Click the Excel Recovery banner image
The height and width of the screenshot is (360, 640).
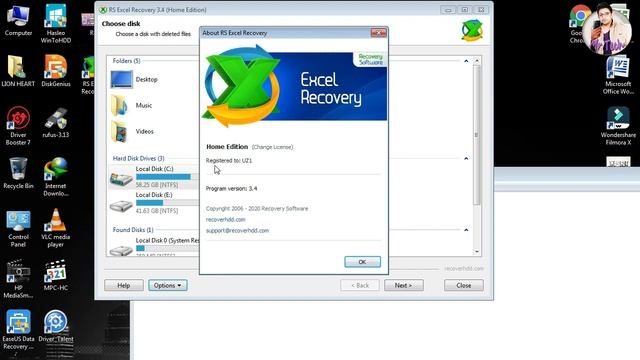[x=294, y=87]
